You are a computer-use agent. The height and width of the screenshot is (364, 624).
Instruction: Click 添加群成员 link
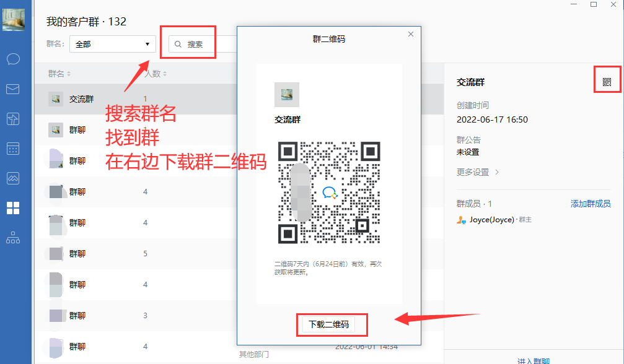[591, 204]
